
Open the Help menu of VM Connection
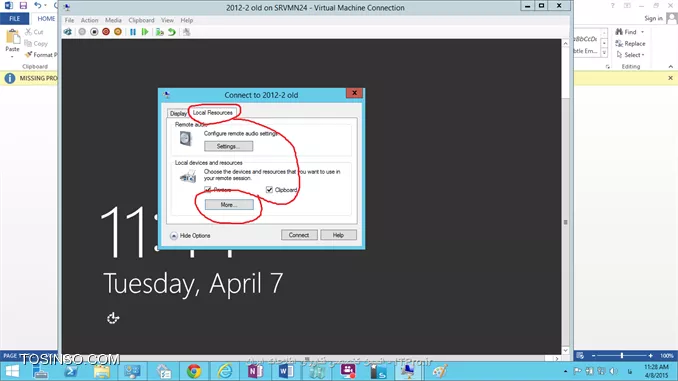[x=187, y=20]
